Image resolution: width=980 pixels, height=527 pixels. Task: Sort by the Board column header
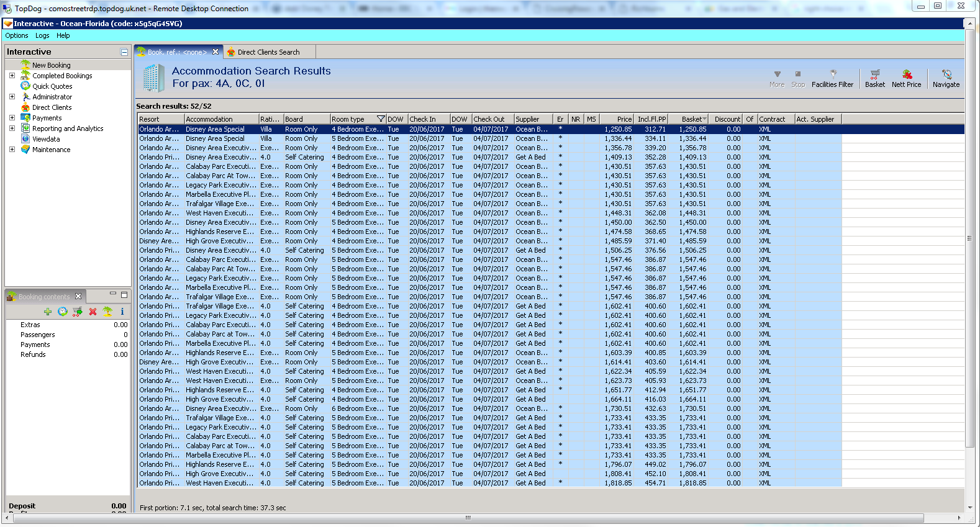(307, 119)
